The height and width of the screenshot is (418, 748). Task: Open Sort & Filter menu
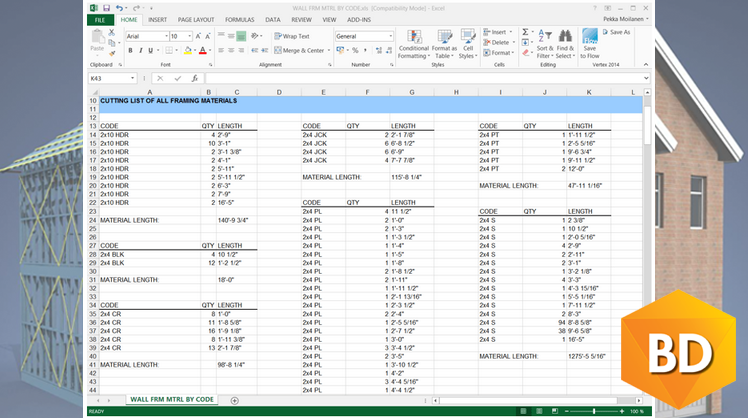(x=545, y=44)
